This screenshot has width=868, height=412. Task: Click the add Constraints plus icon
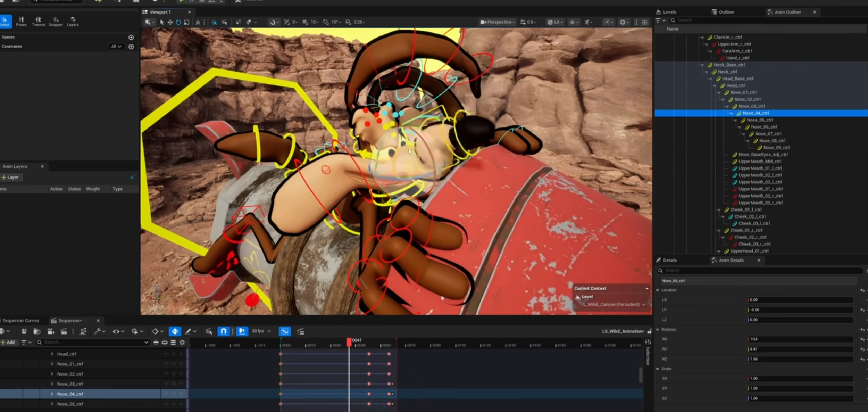click(x=131, y=47)
